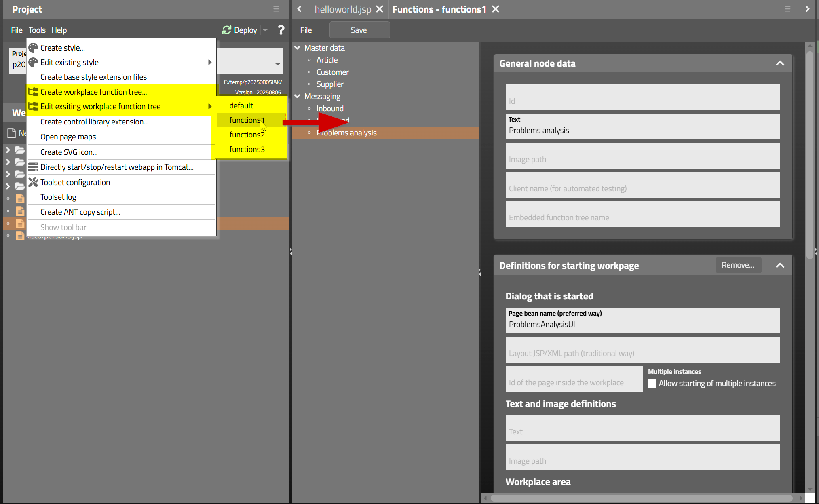The image size is (819, 504).
Task: Collapse the Master data tree node
Action: click(x=298, y=48)
